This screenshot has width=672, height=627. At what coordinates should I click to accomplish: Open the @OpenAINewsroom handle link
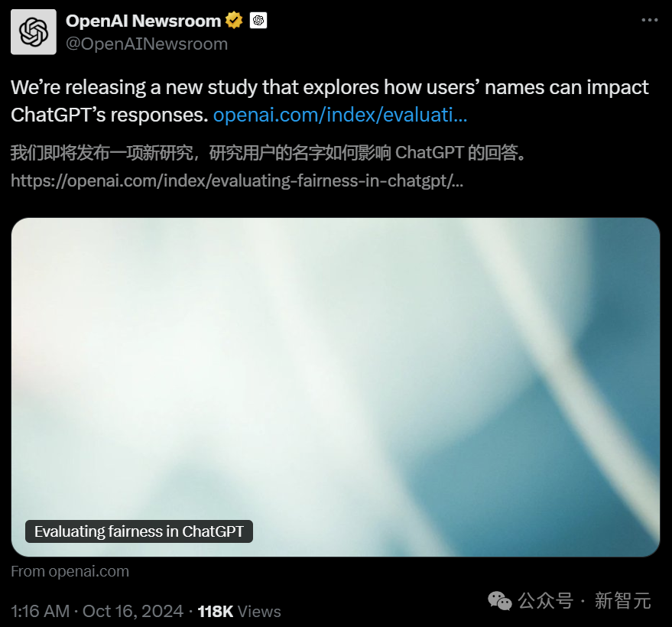(147, 44)
